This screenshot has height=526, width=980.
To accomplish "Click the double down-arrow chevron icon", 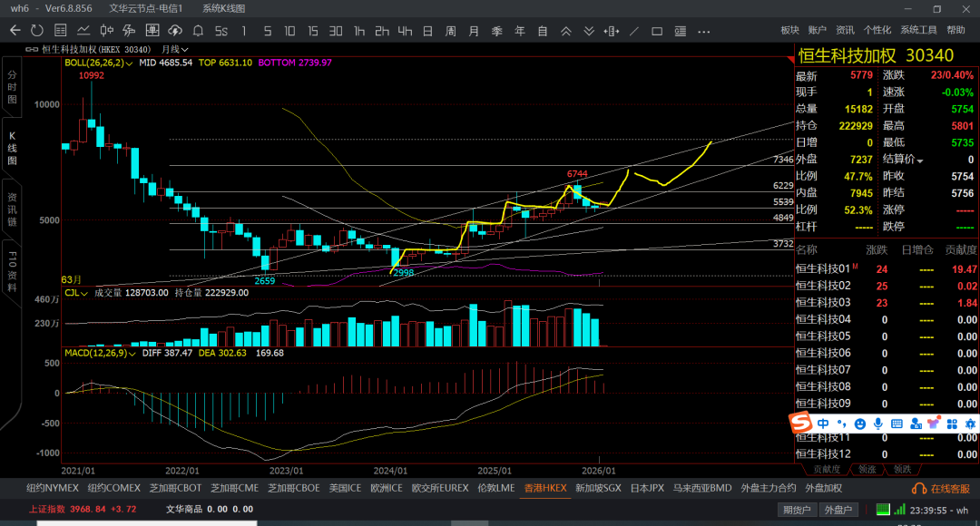I will [589, 31].
